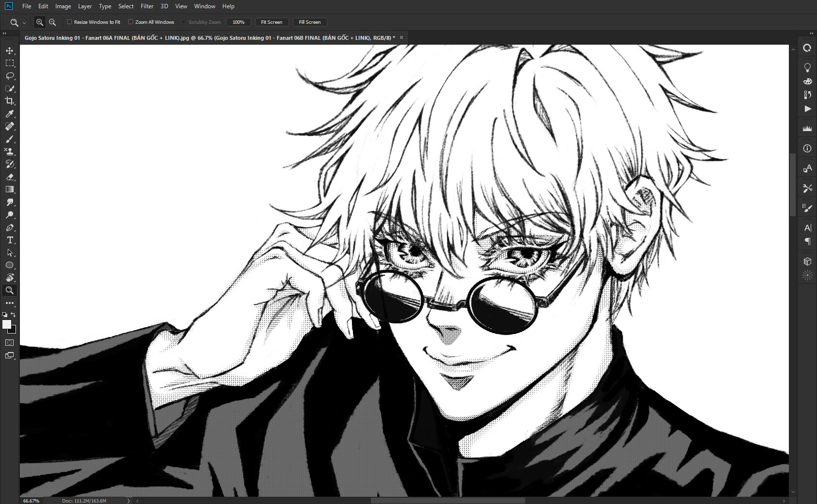Click the Fill Screen button

(310, 22)
